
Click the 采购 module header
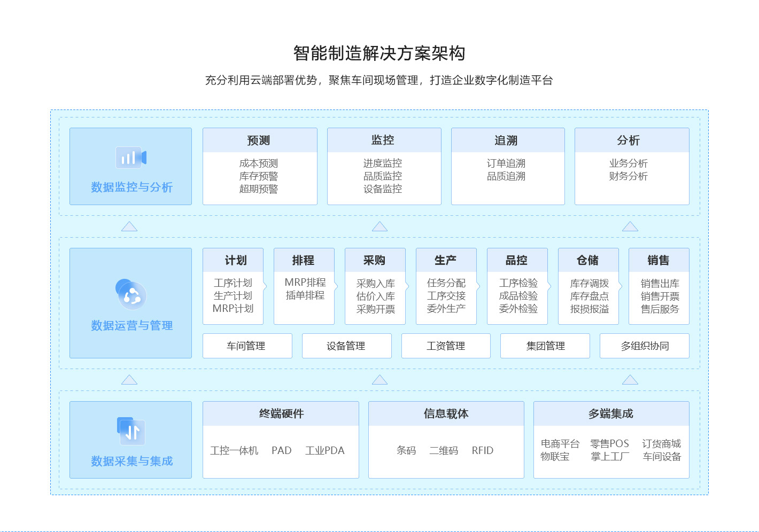375,260
